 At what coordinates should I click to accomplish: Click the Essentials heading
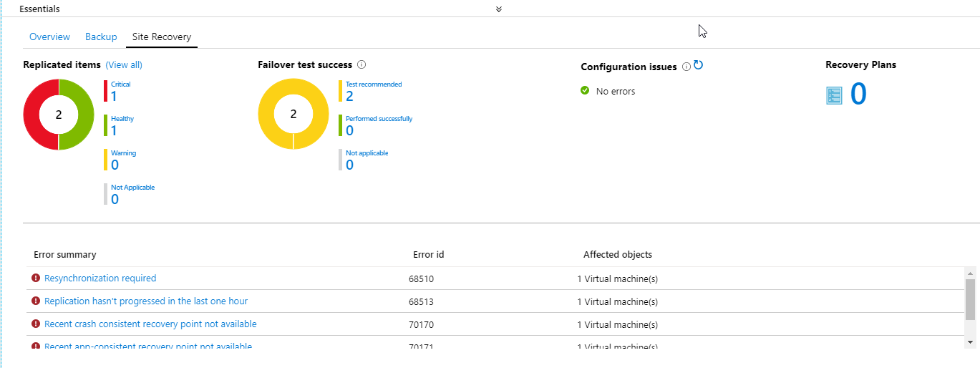click(x=39, y=9)
